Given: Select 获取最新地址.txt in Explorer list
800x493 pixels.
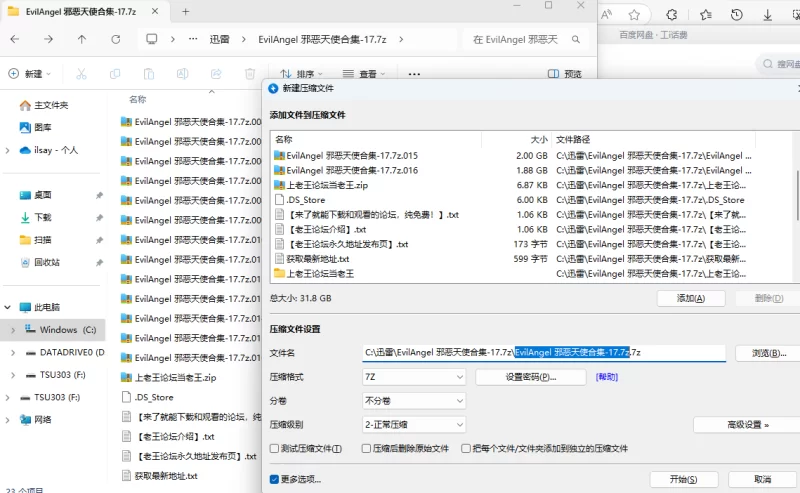Looking at the screenshot, I should 166,476.
